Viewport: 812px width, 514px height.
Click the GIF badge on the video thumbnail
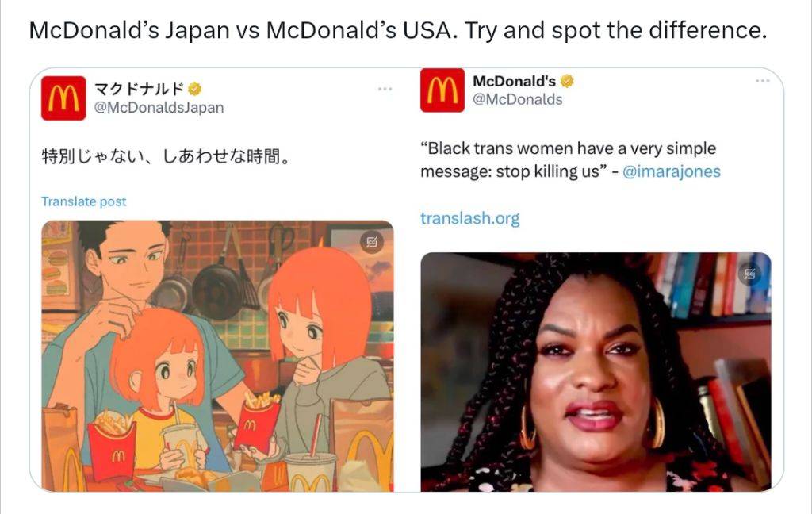749,274
